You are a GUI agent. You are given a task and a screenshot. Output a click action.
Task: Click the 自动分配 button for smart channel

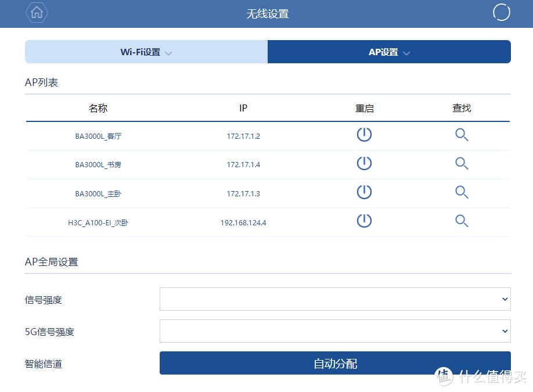click(x=334, y=363)
